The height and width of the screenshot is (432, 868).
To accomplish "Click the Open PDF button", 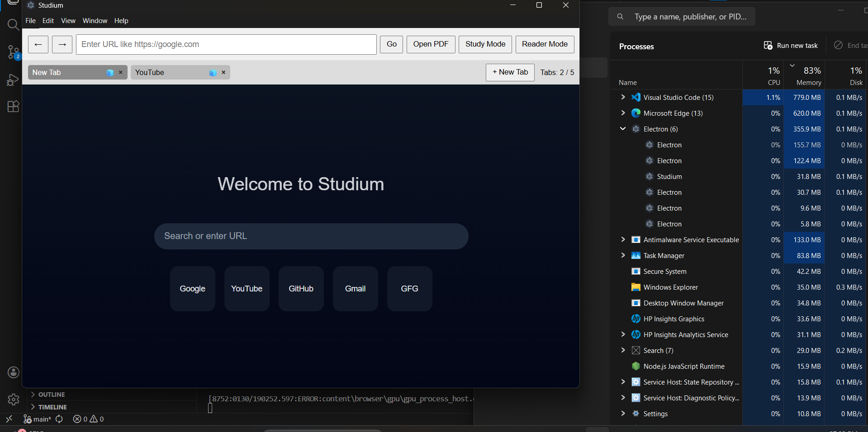I will (431, 44).
